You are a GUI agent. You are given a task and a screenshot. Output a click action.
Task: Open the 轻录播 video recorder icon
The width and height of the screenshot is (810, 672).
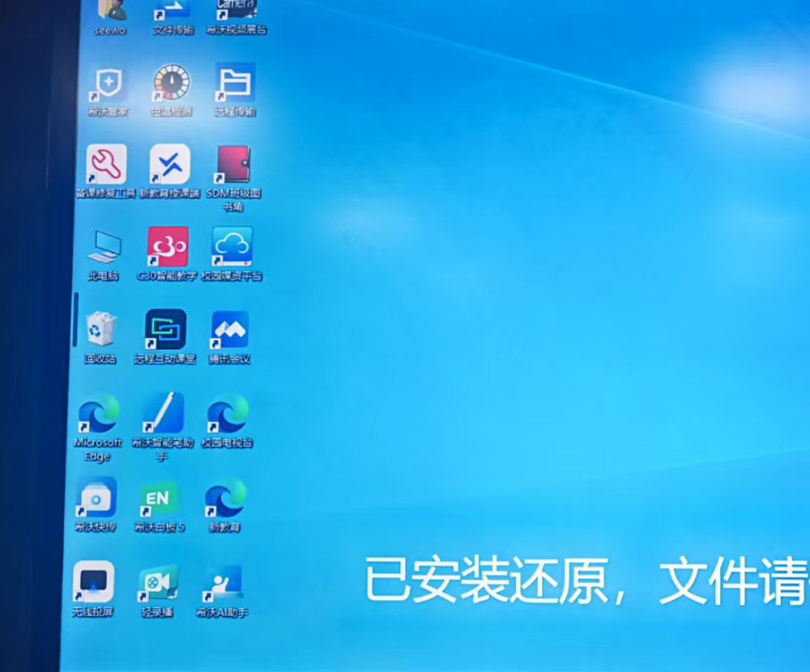pyautogui.click(x=158, y=583)
